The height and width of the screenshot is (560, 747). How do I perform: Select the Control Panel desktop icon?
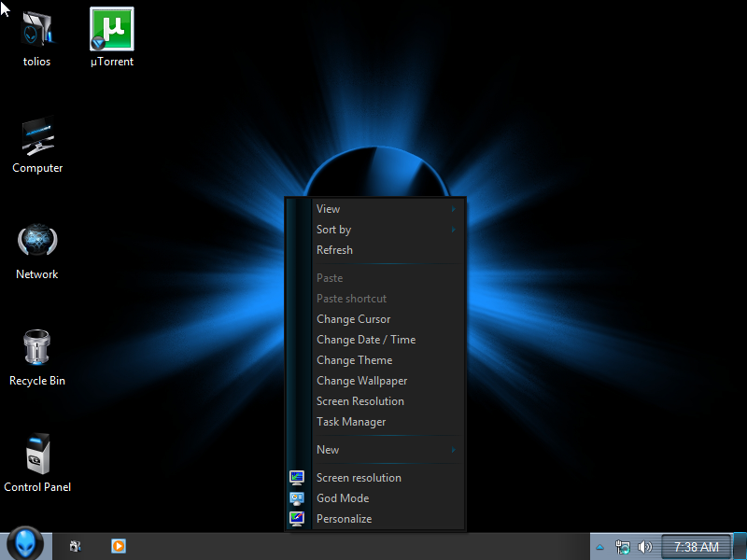pyautogui.click(x=37, y=455)
